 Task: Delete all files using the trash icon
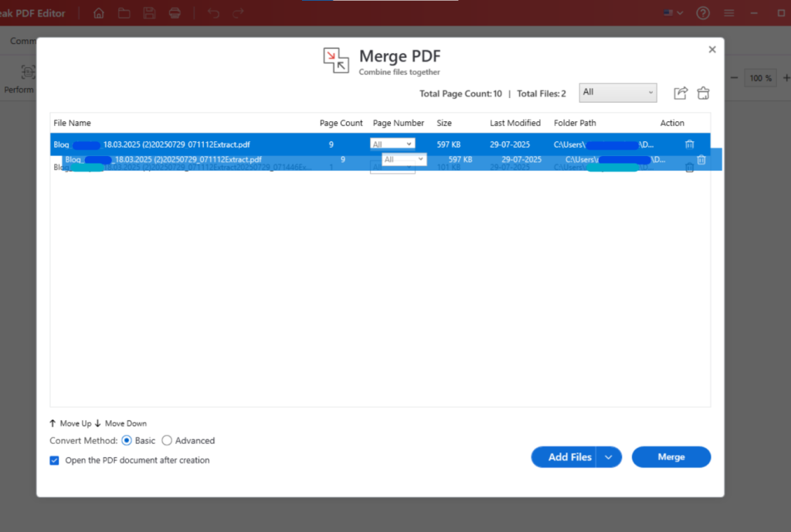click(703, 93)
